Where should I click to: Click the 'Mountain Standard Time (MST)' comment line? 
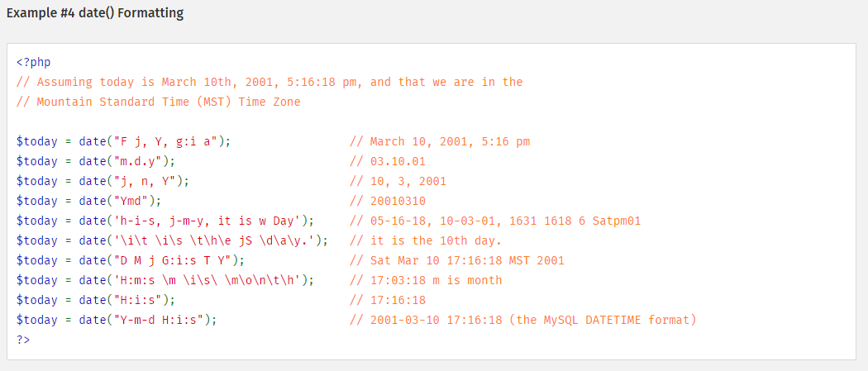pyautogui.click(x=159, y=102)
